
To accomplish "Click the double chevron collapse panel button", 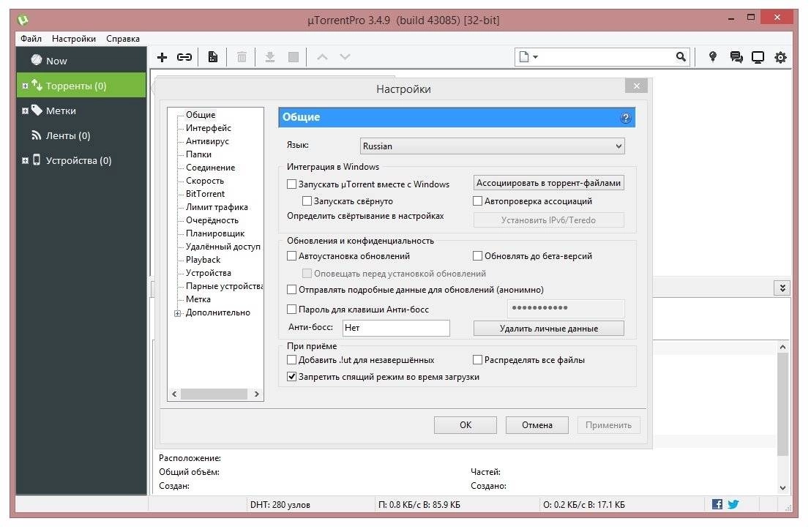I will [782, 288].
